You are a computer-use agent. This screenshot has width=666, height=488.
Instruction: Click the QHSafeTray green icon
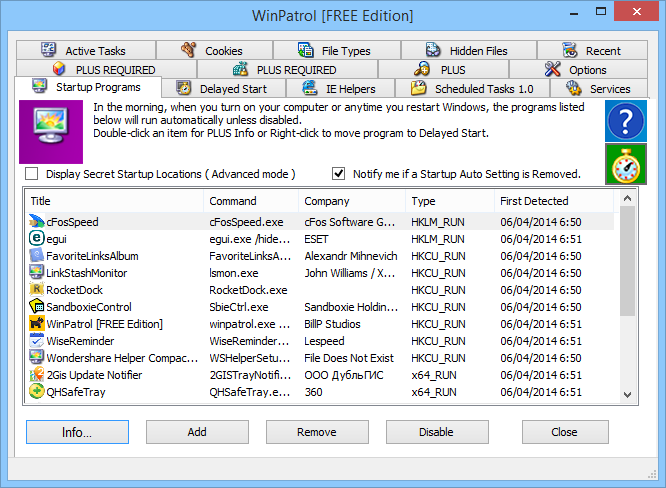[37, 391]
